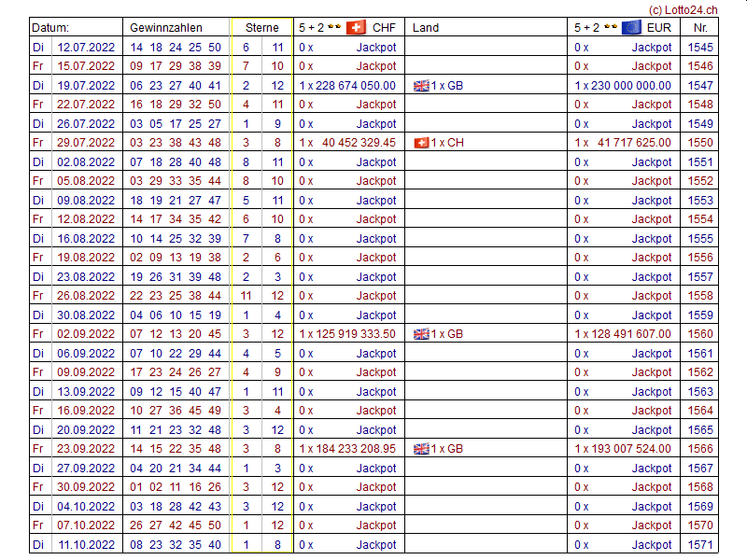The height and width of the screenshot is (560, 747).
Task: Click the CHF Jackpot text for 11.10.2022
Action: (x=376, y=545)
